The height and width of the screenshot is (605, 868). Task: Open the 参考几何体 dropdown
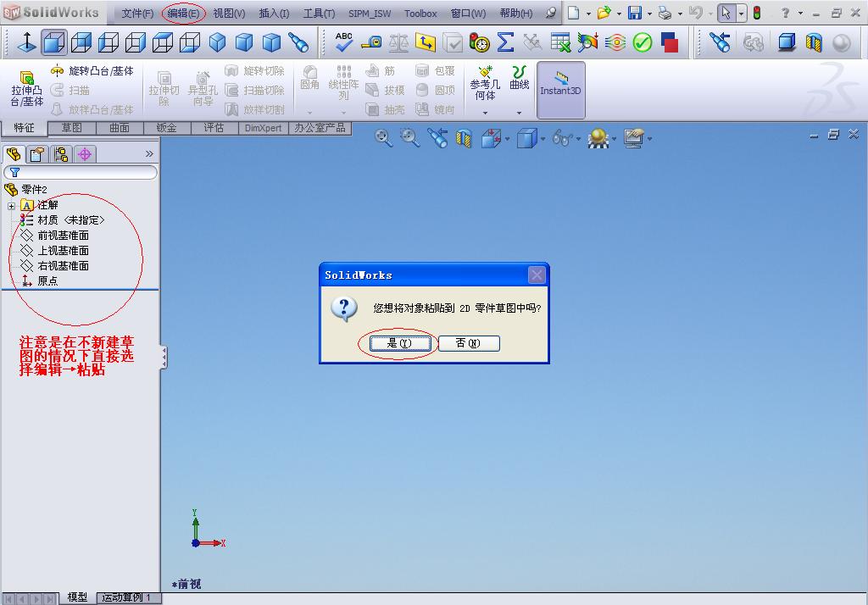click(x=485, y=113)
